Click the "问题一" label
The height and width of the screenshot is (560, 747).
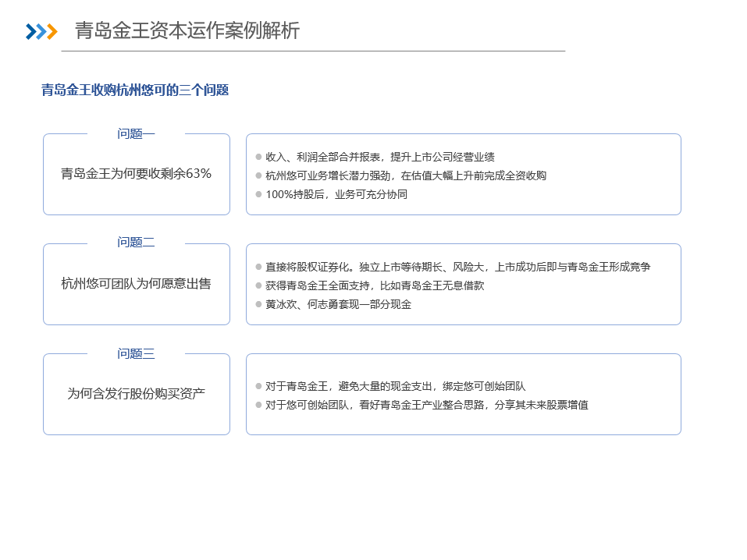coord(137,134)
